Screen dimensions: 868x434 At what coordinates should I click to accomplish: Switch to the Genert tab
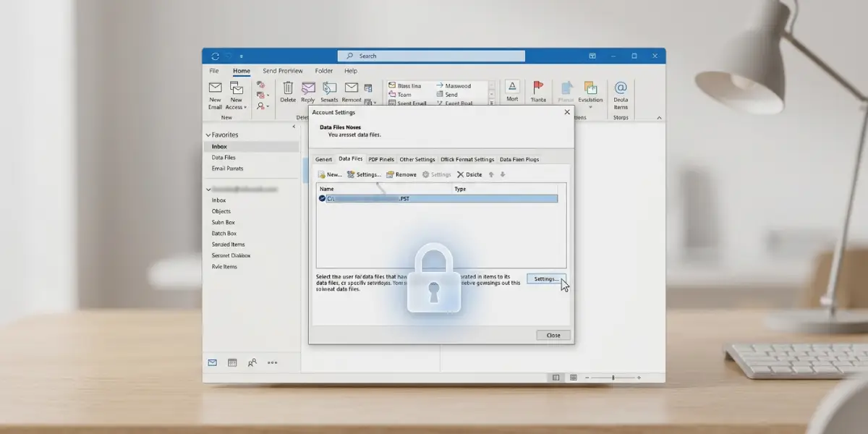click(323, 159)
